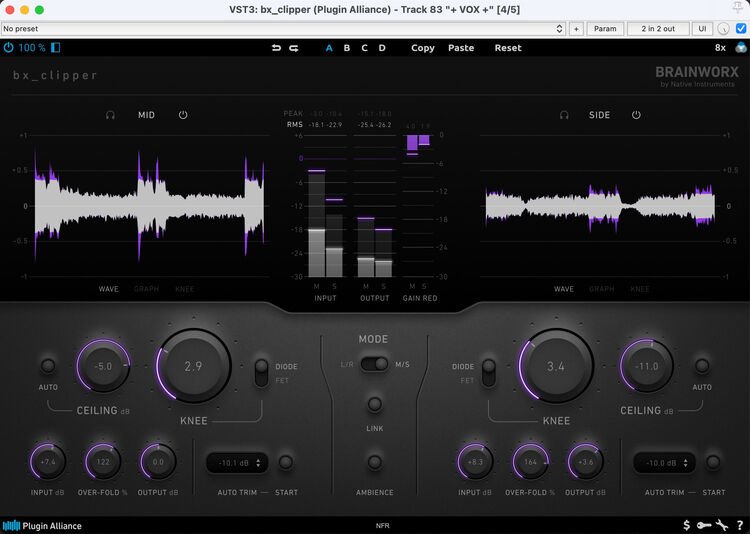Toggle the AMBIENCE button
750x534 pixels.
tap(375, 463)
